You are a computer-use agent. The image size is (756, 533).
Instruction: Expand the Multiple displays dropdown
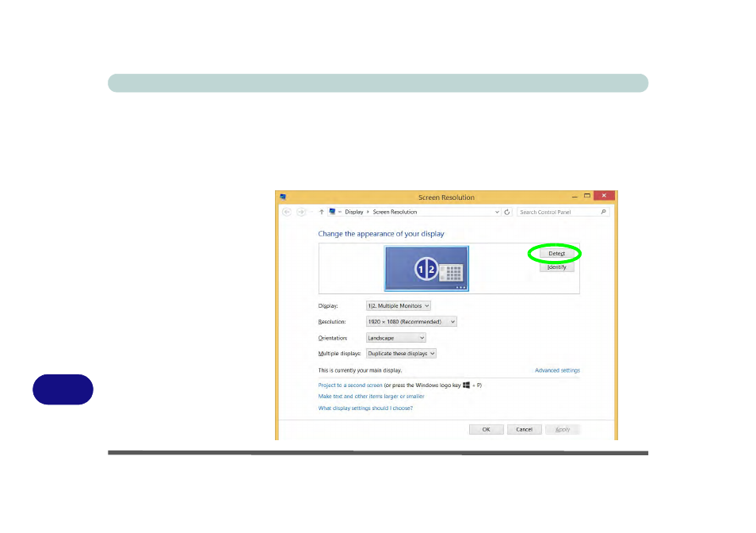401,354
